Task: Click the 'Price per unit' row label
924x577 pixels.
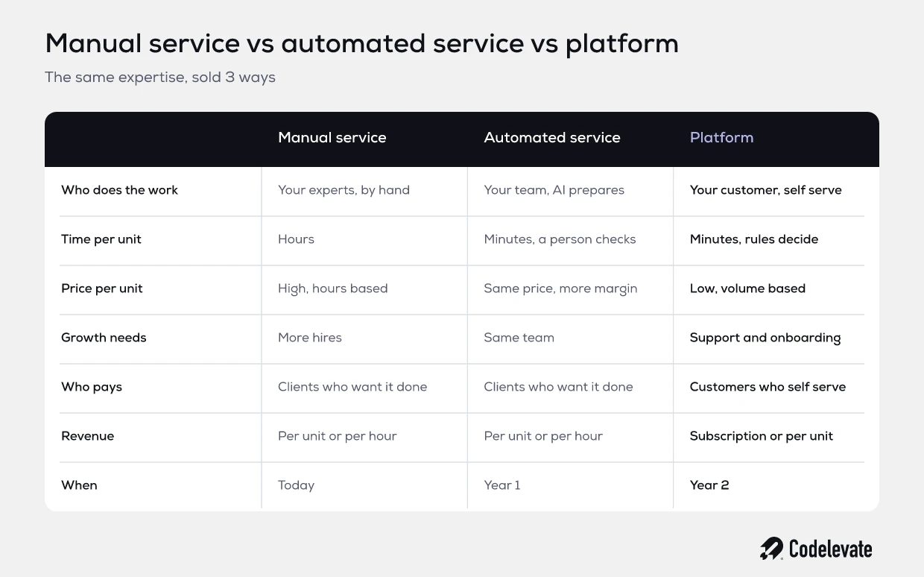Action: (x=102, y=288)
